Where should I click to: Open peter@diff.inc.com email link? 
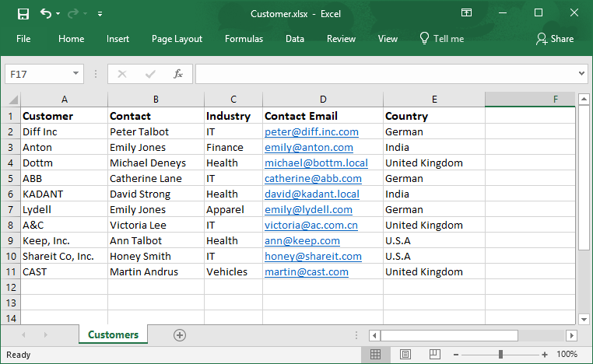pos(311,132)
